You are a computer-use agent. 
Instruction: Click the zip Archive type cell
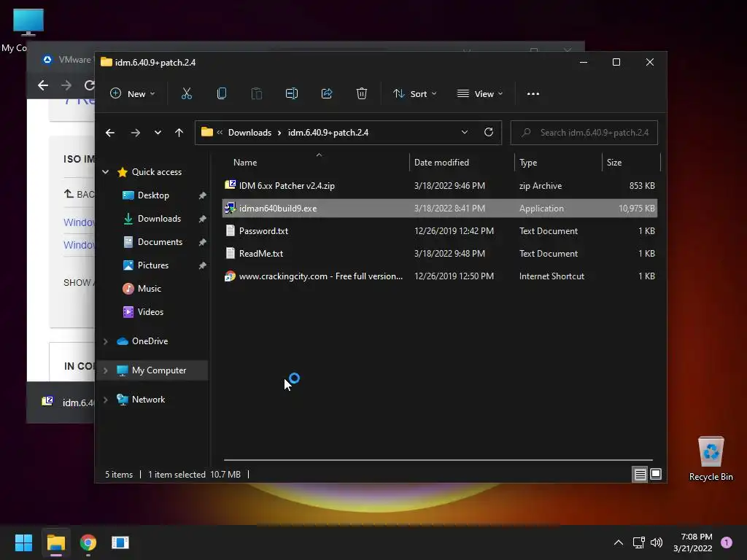pos(541,186)
